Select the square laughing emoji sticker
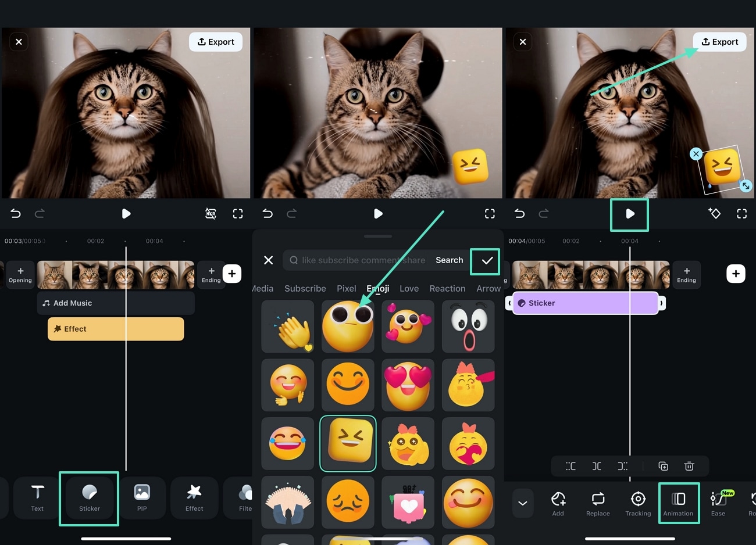756x545 pixels. pyautogui.click(x=348, y=443)
